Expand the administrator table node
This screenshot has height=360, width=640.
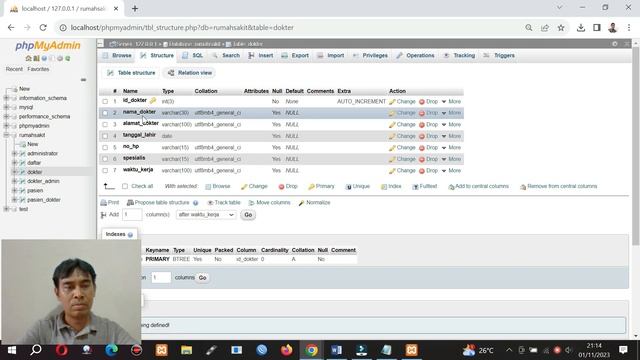pyautogui.click(x=15, y=153)
